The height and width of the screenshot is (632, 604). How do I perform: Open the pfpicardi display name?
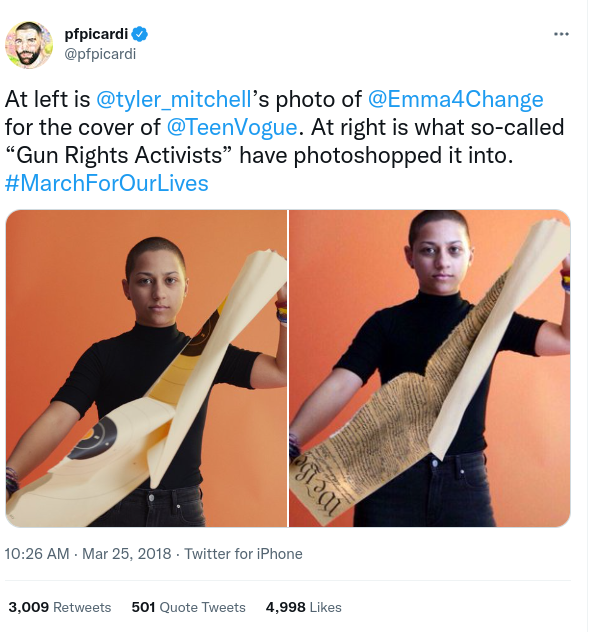point(96,34)
